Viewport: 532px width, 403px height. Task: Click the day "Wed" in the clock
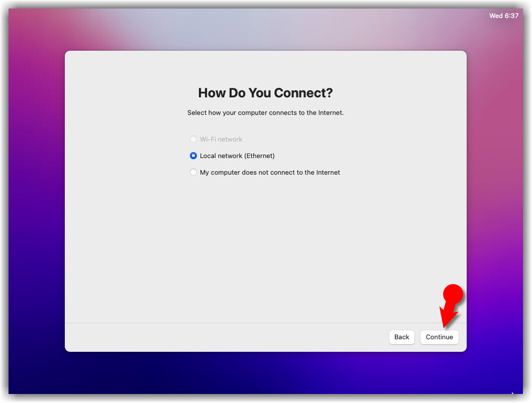click(496, 16)
